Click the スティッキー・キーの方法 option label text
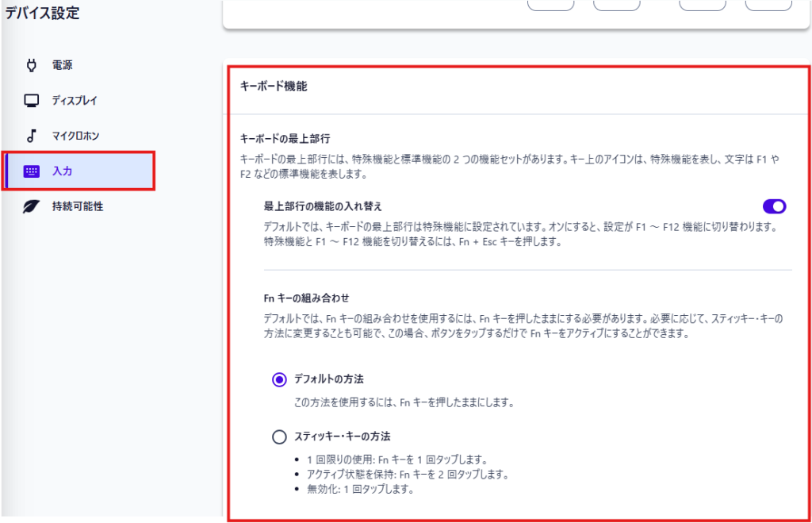 coord(342,436)
